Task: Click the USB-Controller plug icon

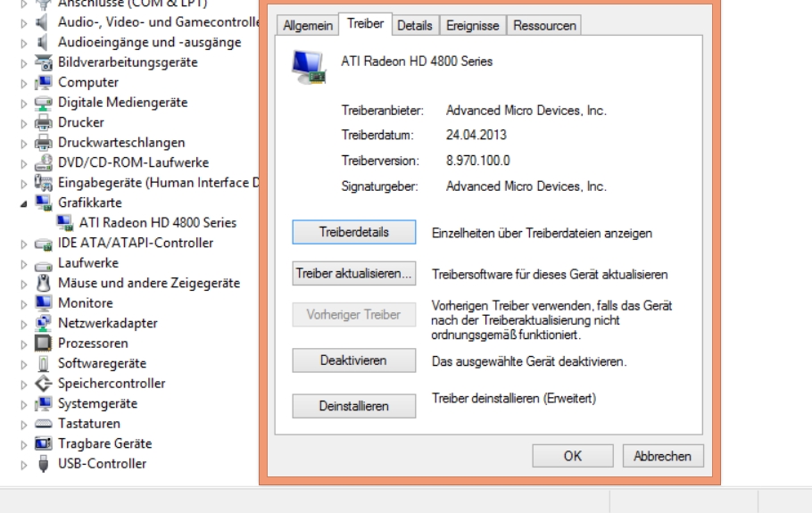Action: coord(43,464)
